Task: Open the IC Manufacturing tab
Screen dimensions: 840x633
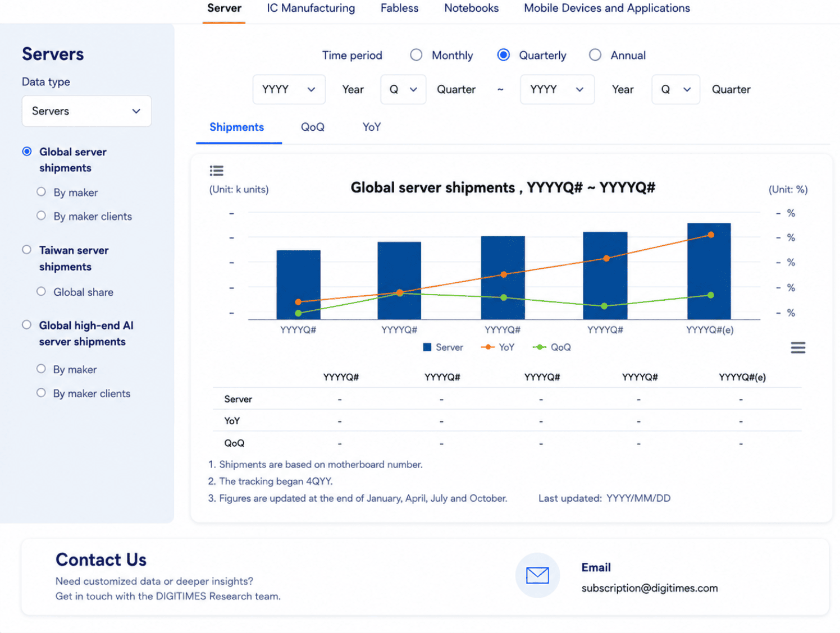Action: (x=311, y=8)
